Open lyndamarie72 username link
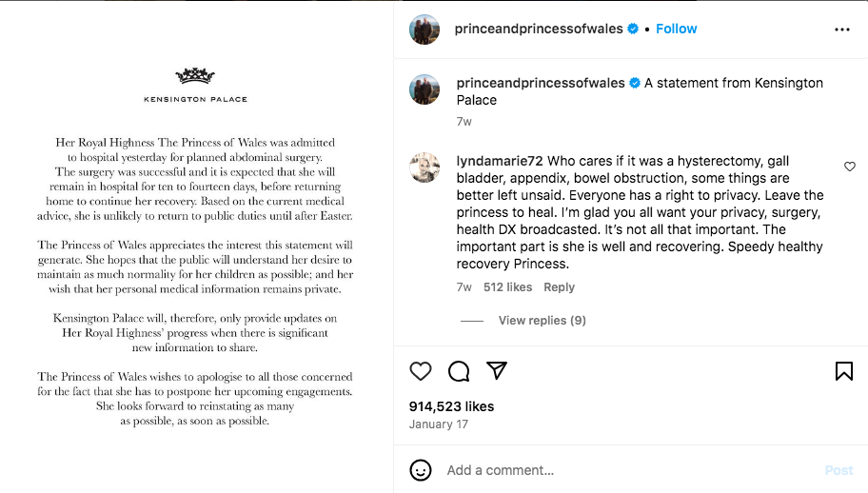Image resolution: width=868 pixels, height=493 pixels. (x=500, y=162)
